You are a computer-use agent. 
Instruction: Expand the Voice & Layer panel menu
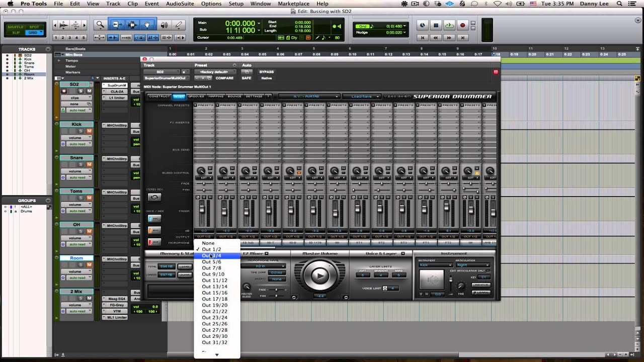pyautogui.click(x=403, y=253)
